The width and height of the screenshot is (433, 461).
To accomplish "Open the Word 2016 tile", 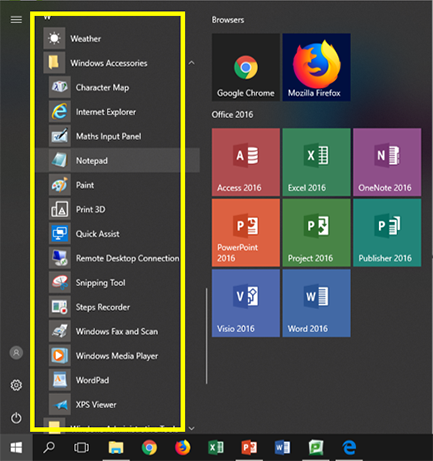I will (316, 303).
